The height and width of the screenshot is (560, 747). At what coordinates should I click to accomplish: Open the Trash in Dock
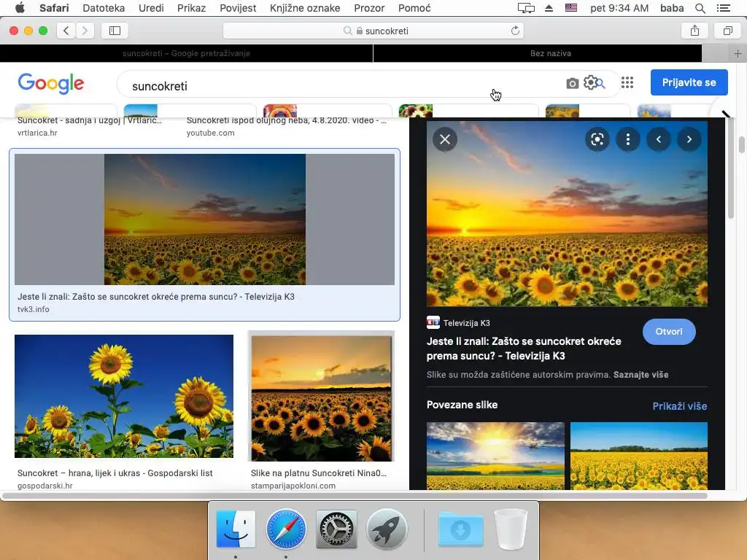tap(511, 529)
